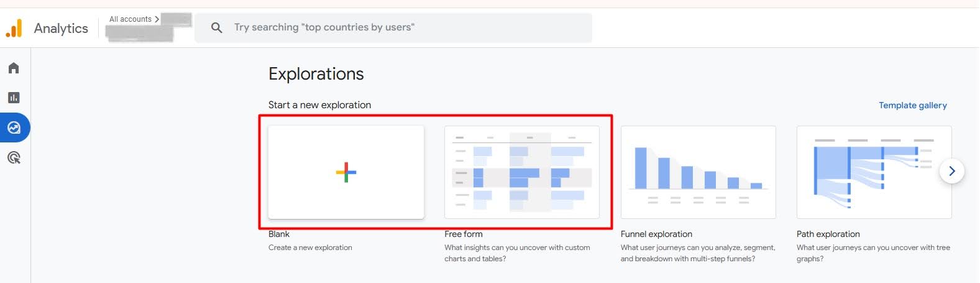Screen dimensions: 980x283
Task: Click the Google Analytics logo
Action: point(14,28)
